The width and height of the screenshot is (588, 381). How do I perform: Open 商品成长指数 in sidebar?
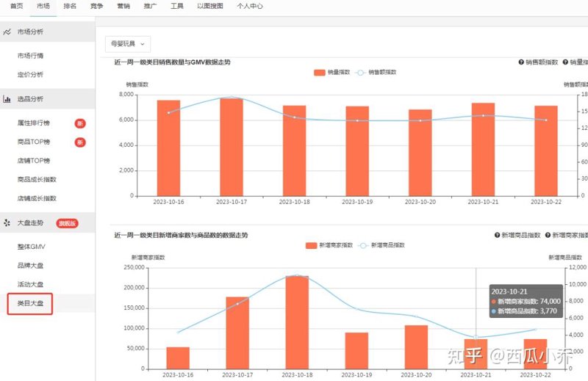click(x=37, y=179)
